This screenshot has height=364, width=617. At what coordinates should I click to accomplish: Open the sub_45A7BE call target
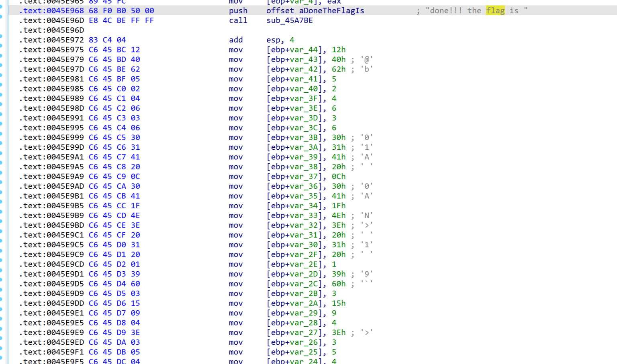tap(290, 20)
